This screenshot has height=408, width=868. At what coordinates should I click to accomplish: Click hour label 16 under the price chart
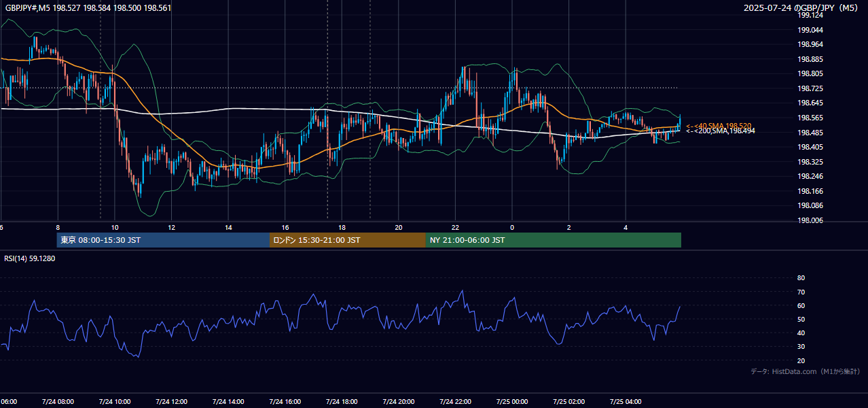[x=285, y=228]
